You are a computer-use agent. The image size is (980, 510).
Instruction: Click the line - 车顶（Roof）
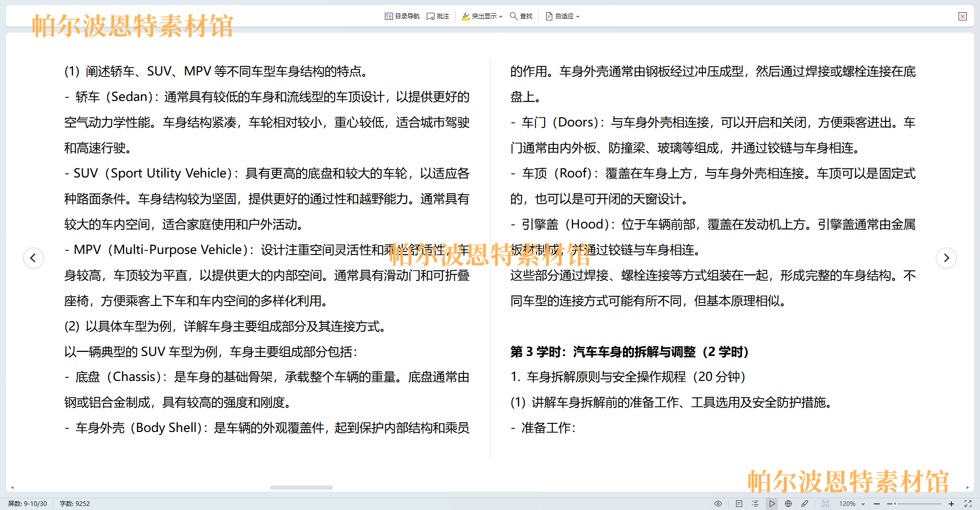[713, 173]
